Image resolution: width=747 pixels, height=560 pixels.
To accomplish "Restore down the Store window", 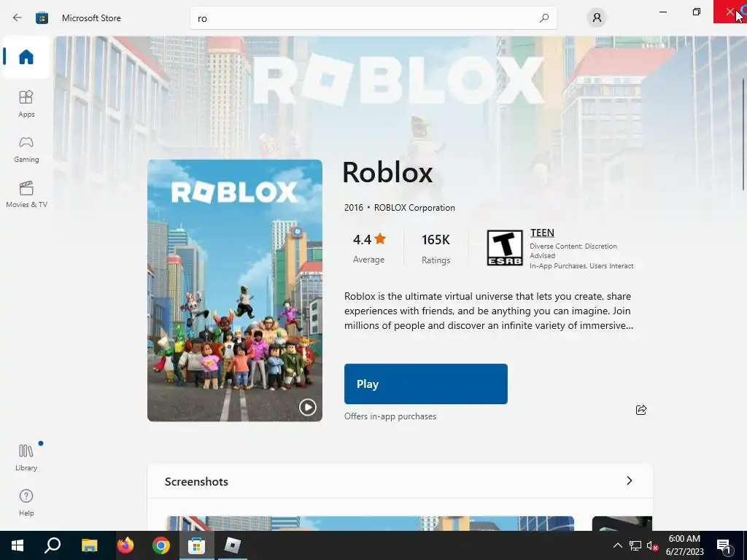I will (697, 12).
